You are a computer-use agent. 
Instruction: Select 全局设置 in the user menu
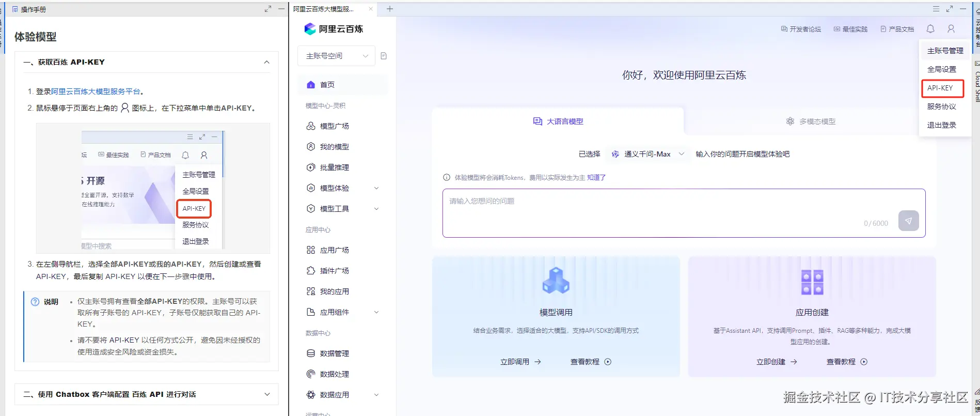point(941,69)
